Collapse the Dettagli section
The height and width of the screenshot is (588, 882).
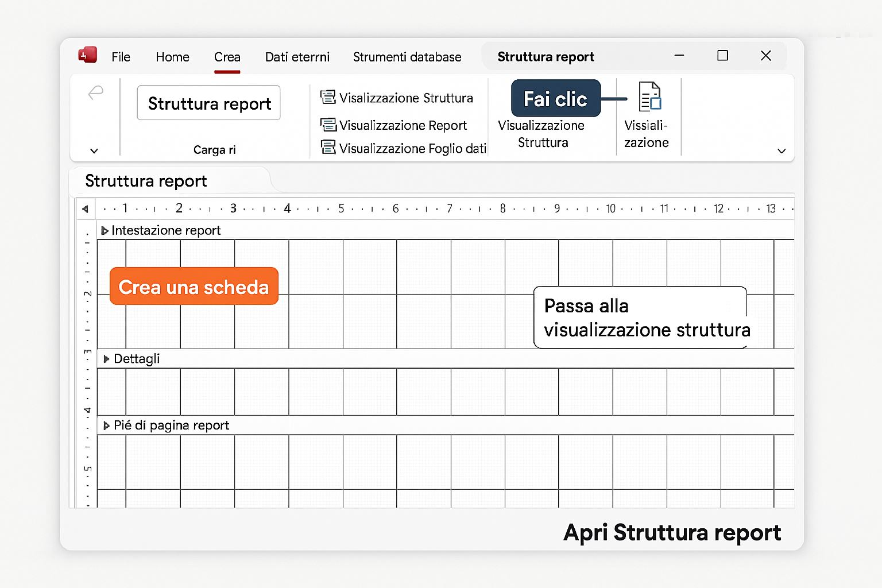tap(106, 359)
